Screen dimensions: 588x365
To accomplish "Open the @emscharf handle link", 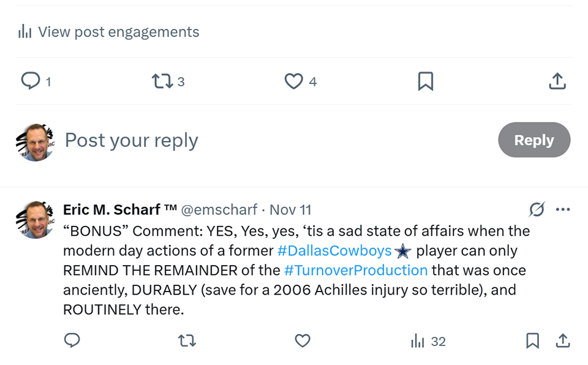I will [219, 209].
